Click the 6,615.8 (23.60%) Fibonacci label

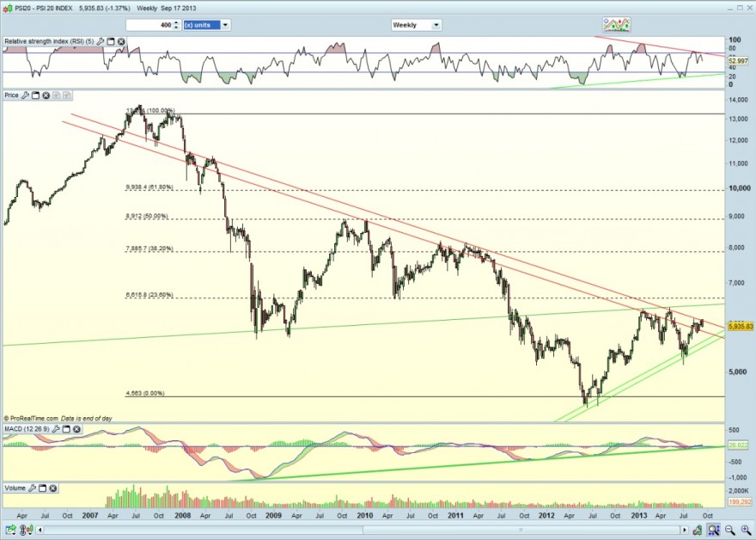(x=149, y=294)
